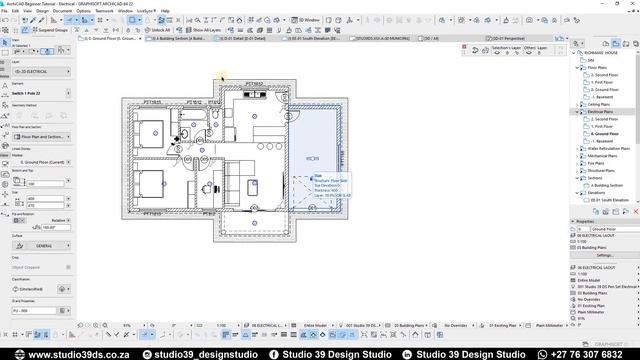Image resolution: width=640 pixels, height=360 pixels.
Task: Click the undo icon in the Quick Layers palette
Action: point(475,50)
